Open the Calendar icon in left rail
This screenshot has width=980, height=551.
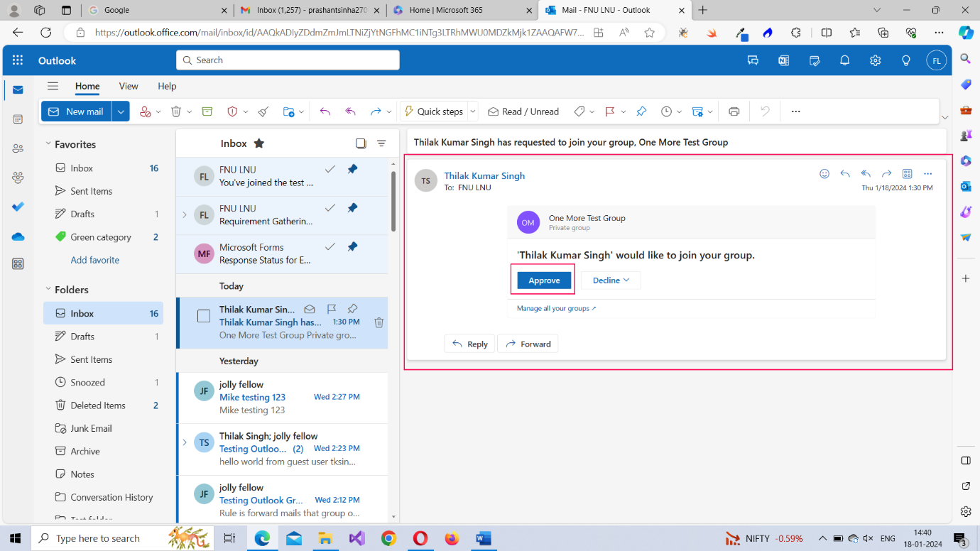pyautogui.click(x=18, y=119)
